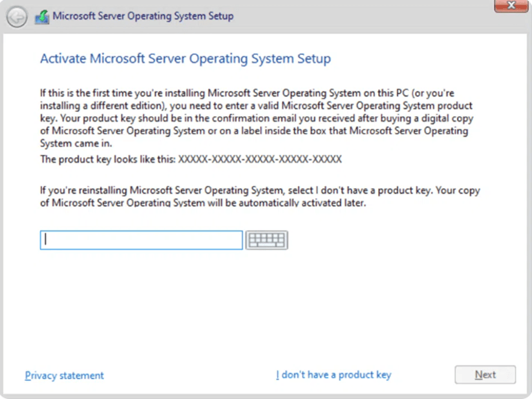Click the back arrow button
Viewport: 532px width, 399px height.
17,17
